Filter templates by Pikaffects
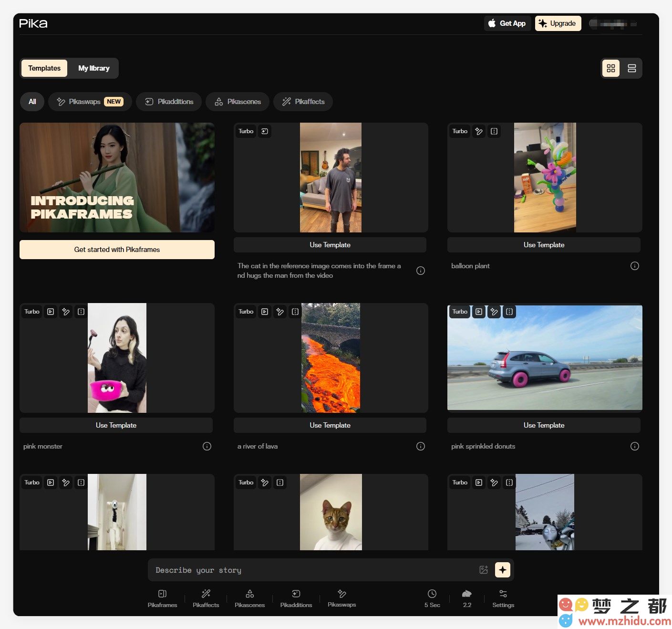This screenshot has width=672, height=629. point(303,102)
